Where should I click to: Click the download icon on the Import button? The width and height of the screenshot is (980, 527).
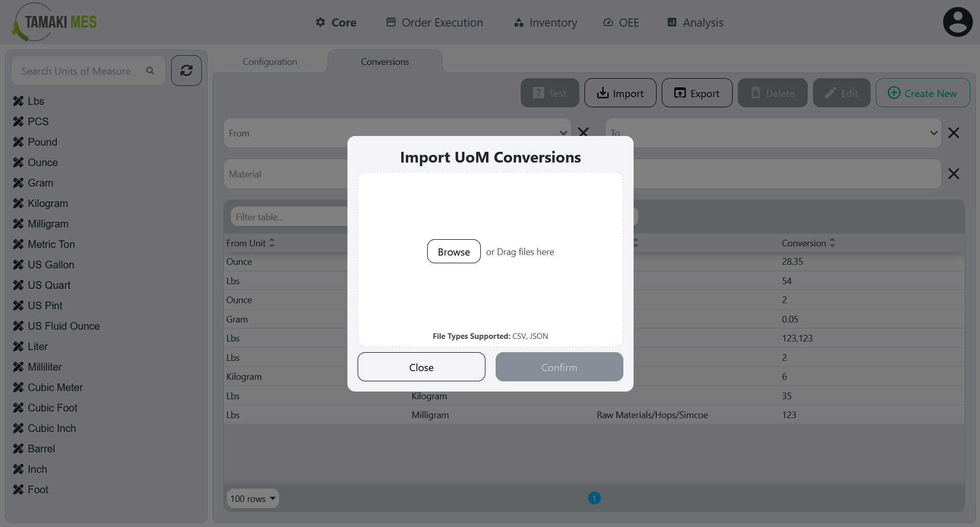pos(603,93)
